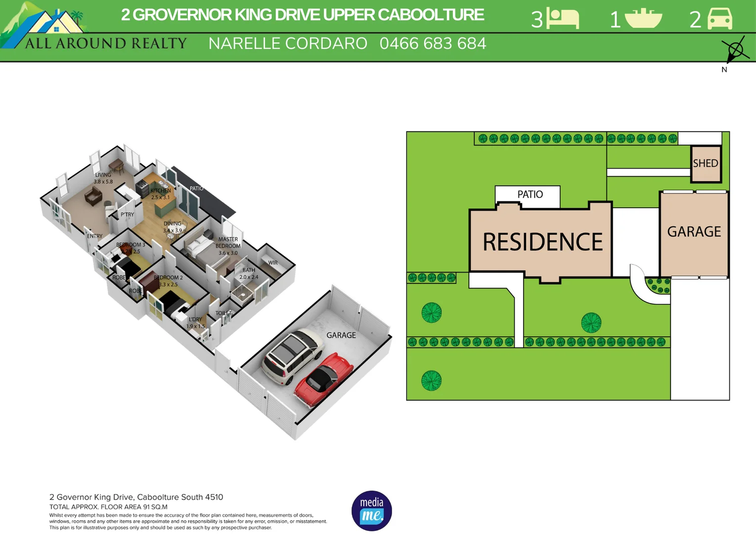Click the property address title in header
756x534 pixels.
tap(302, 15)
